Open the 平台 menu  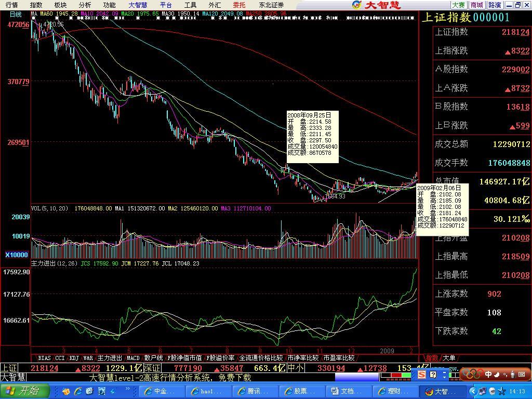(166, 5)
